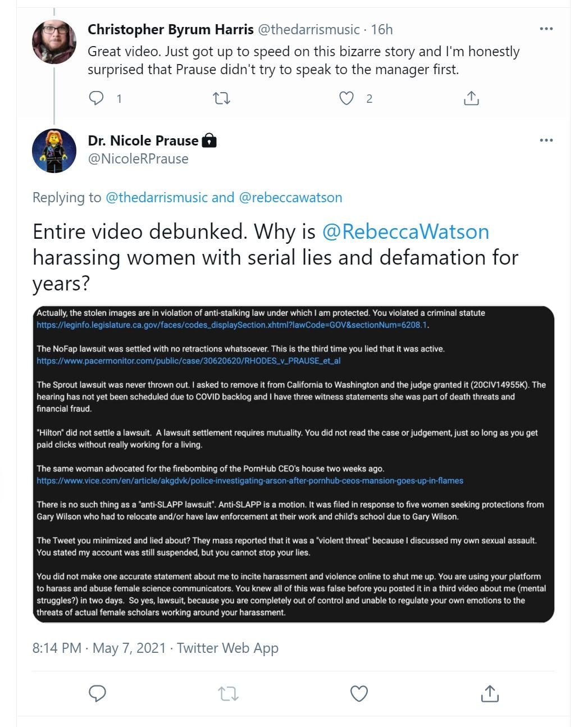Reply to Dr. Nicole Prause's tweet

[x=98, y=693]
